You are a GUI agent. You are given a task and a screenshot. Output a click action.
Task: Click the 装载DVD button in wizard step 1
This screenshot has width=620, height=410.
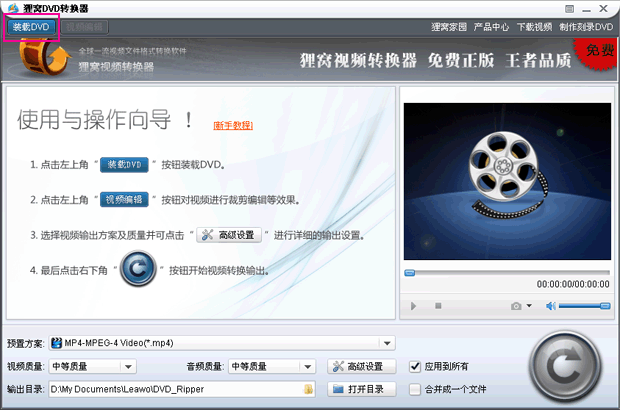pos(124,164)
